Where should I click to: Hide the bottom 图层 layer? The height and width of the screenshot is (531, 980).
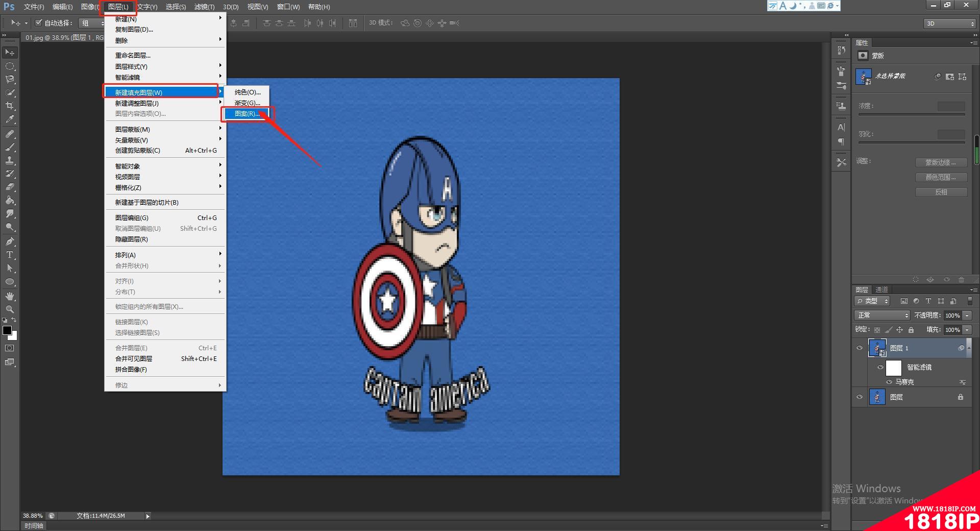click(x=860, y=397)
